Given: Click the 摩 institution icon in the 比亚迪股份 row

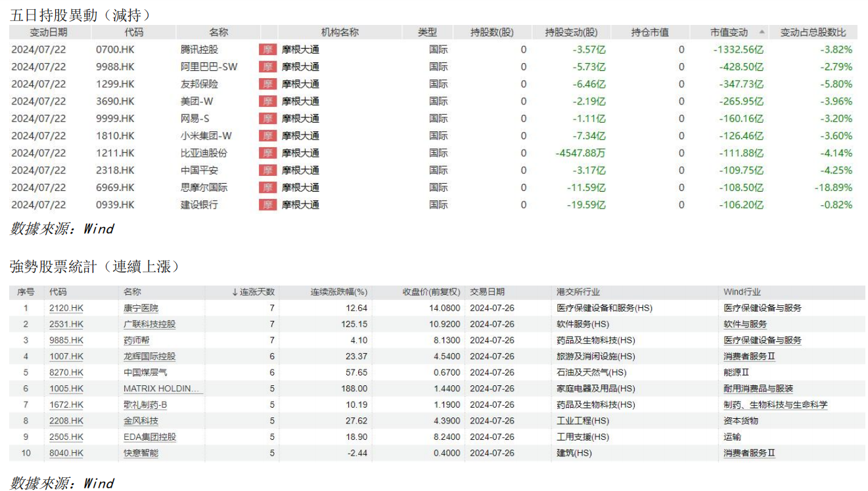Looking at the screenshot, I should tap(267, 153).
